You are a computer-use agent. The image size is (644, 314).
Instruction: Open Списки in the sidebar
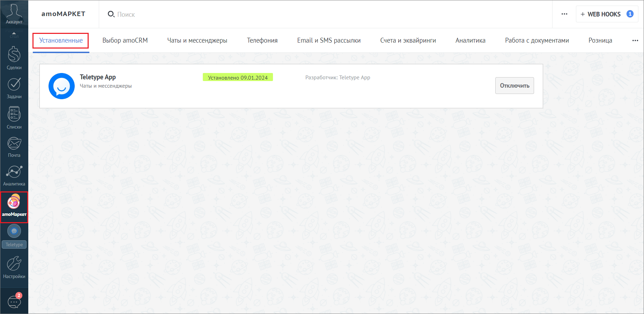click(14, 118)
